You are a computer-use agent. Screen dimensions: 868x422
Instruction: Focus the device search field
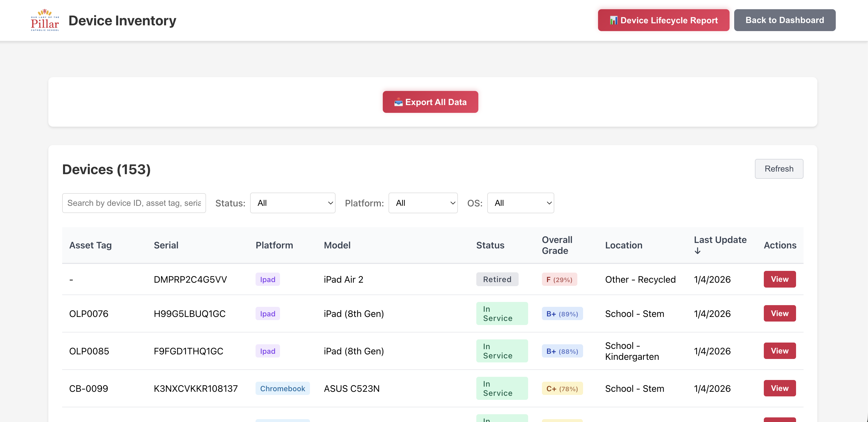coord(134,203)
